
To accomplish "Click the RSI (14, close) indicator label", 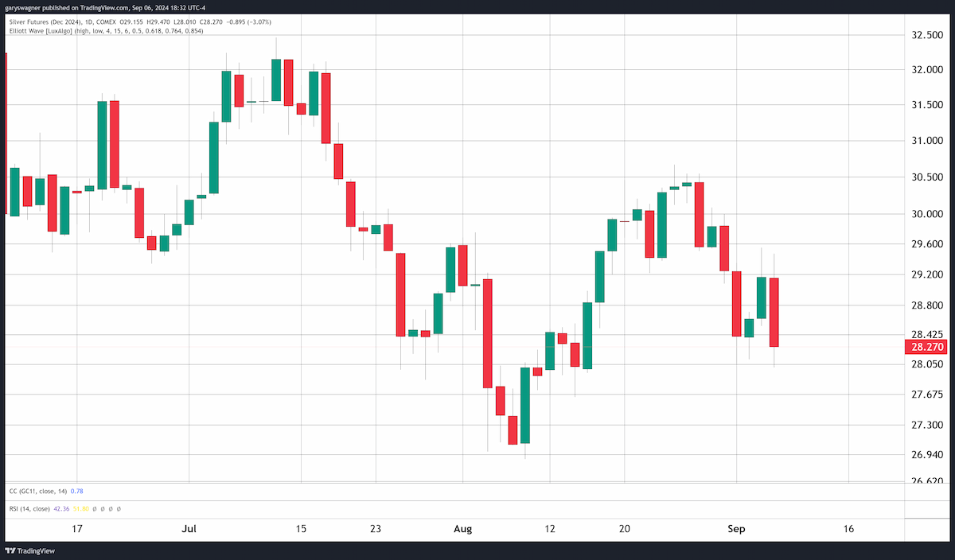I will [29, 508].
